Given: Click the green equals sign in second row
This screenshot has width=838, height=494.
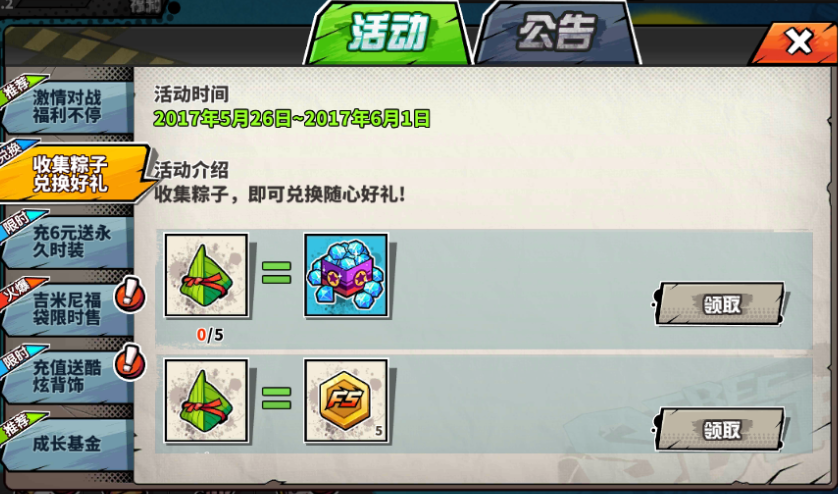Looking at the screenshot, I should tap(276, 398).
